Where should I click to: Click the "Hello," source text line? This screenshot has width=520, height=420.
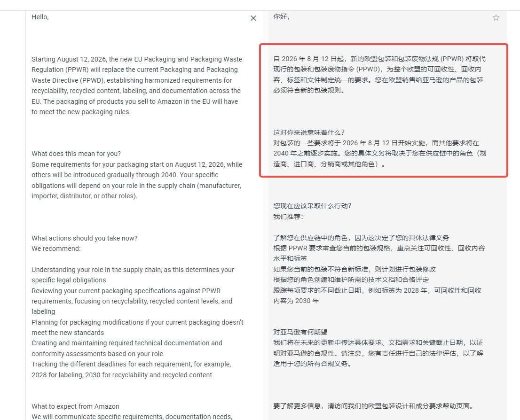coord(40,17)
